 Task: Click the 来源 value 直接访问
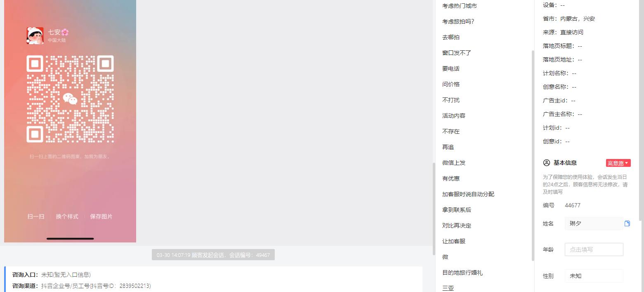point(572,32)
